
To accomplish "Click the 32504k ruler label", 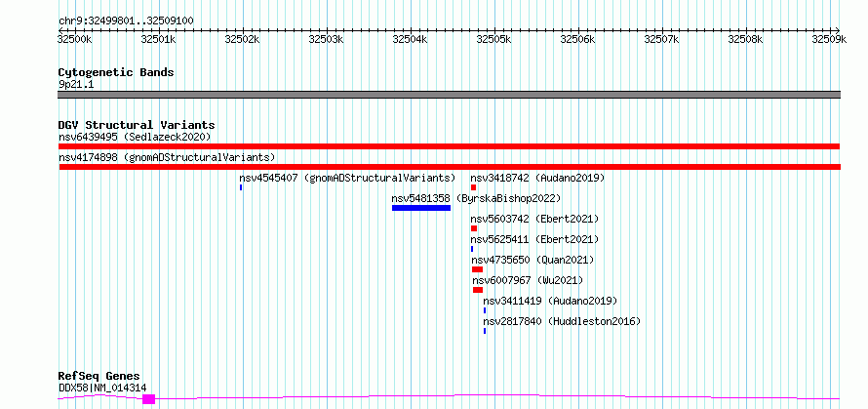I will (x=411, y=39).
